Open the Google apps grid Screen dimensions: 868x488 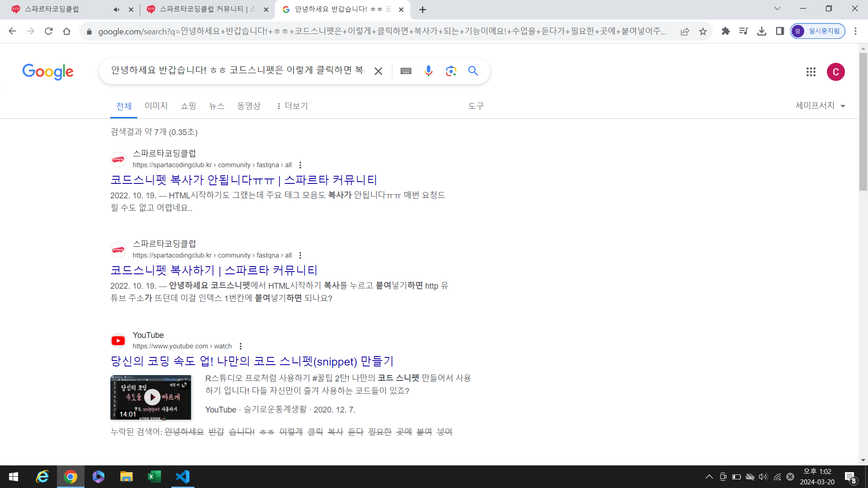(x=811, y=72)
